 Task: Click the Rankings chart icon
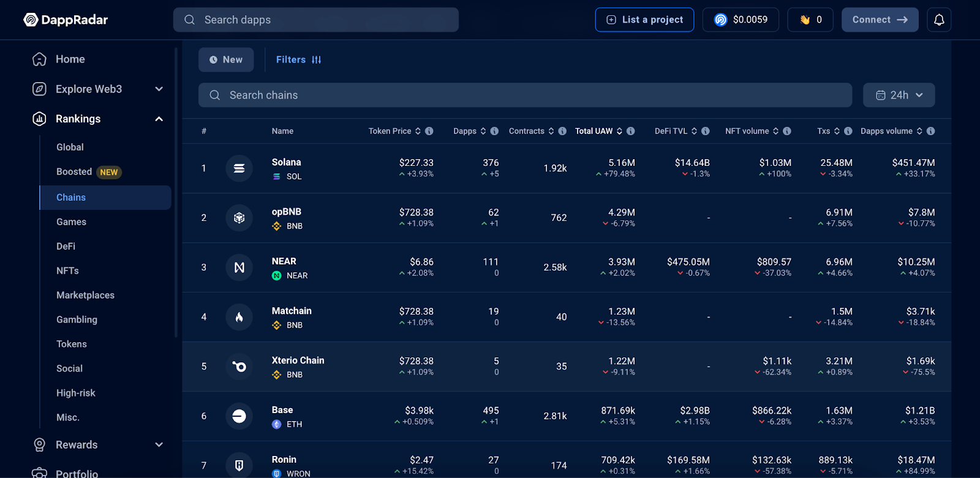[x=39, y=119]
